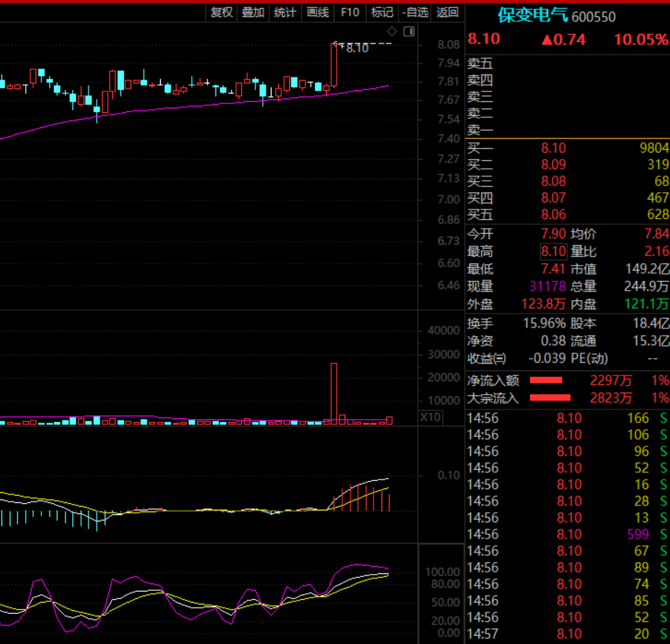670x644 pixels.
Task: Open the 统计 statistics tool
Action: coord(286,13)
